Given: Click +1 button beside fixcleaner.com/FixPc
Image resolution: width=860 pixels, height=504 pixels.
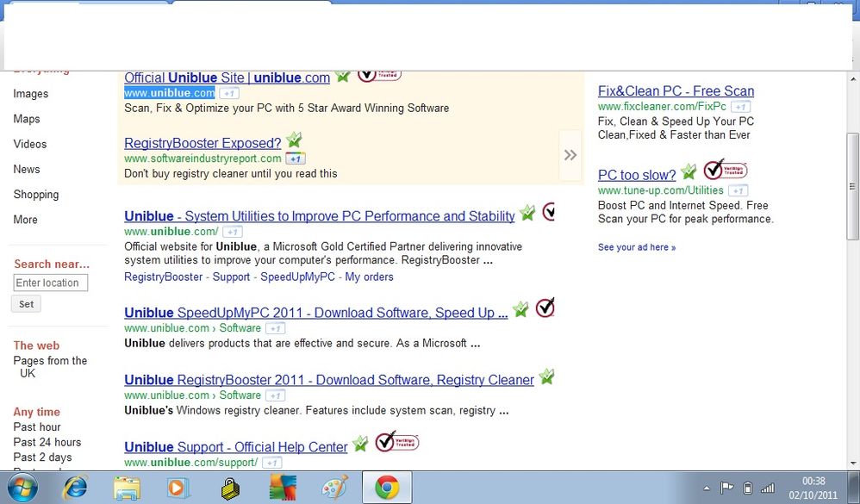Looking at the screenshot, I should point(741,106).
